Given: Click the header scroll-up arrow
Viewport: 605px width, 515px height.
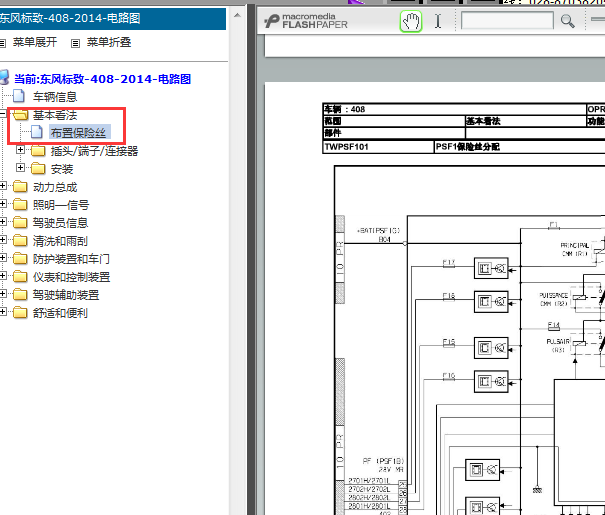Looking at the screenshot, I should click(238, 15).
